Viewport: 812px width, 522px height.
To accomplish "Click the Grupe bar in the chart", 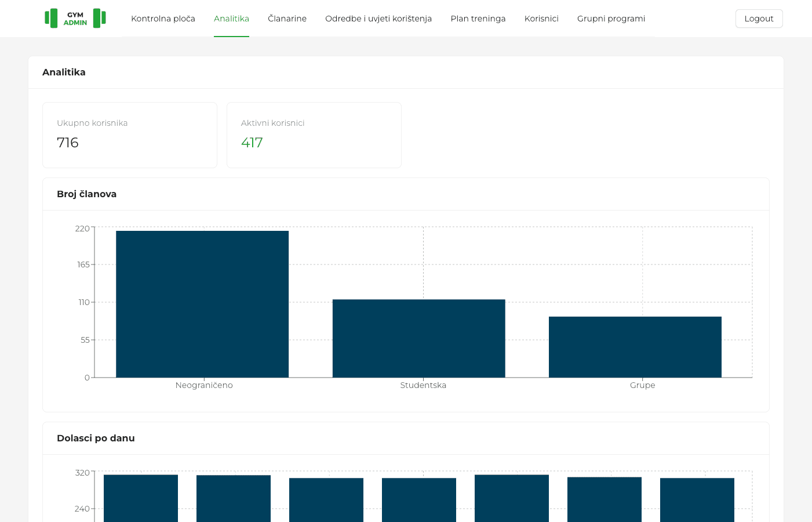I will tap(635, 347).
